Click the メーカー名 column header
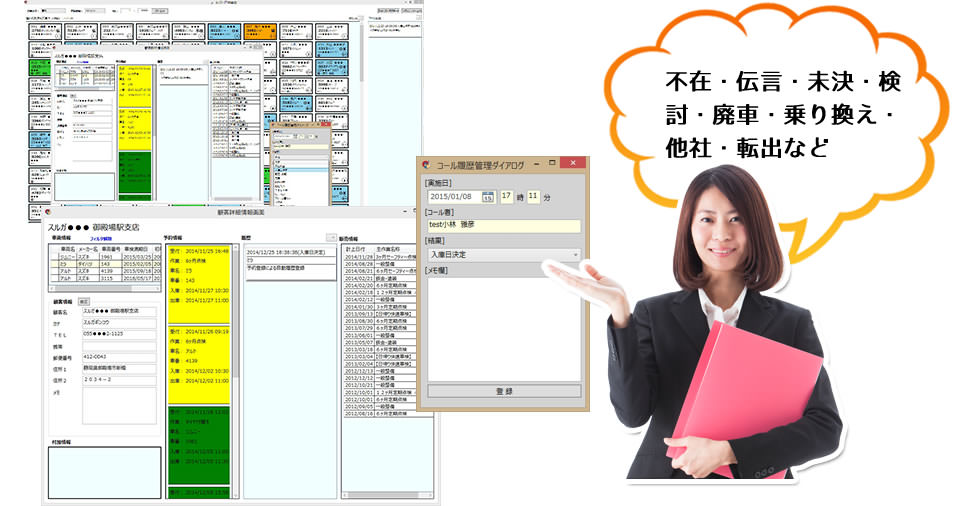The height and width of the screenshot is (506, 960). pyautogui.click(x=87, y=250)
